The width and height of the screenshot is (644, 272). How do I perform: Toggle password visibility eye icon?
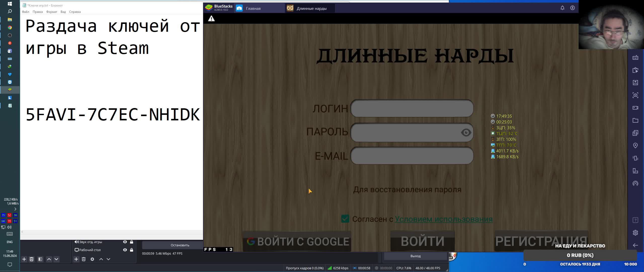[466, 132]
